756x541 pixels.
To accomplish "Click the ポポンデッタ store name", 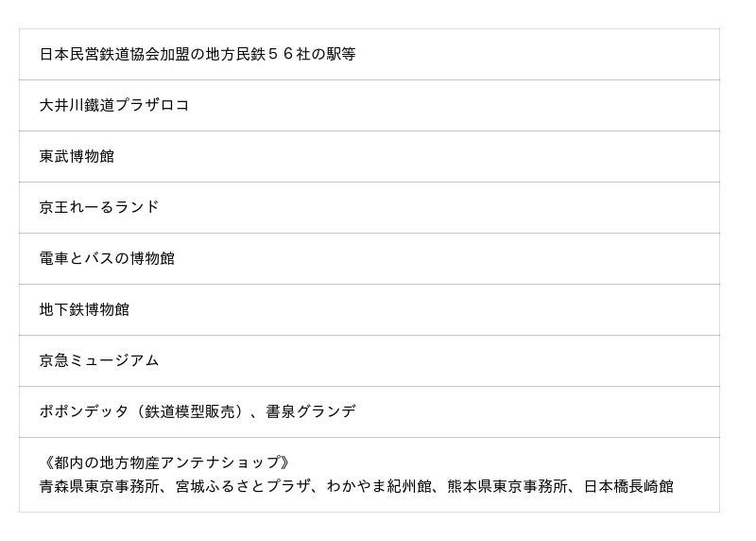I will (x=84, y=412).
